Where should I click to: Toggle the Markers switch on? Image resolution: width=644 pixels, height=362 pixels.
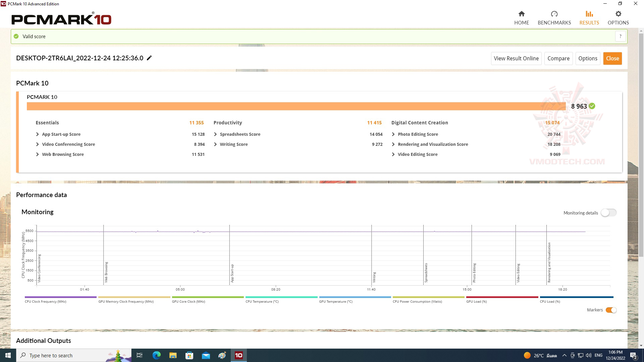click(611, 310)
